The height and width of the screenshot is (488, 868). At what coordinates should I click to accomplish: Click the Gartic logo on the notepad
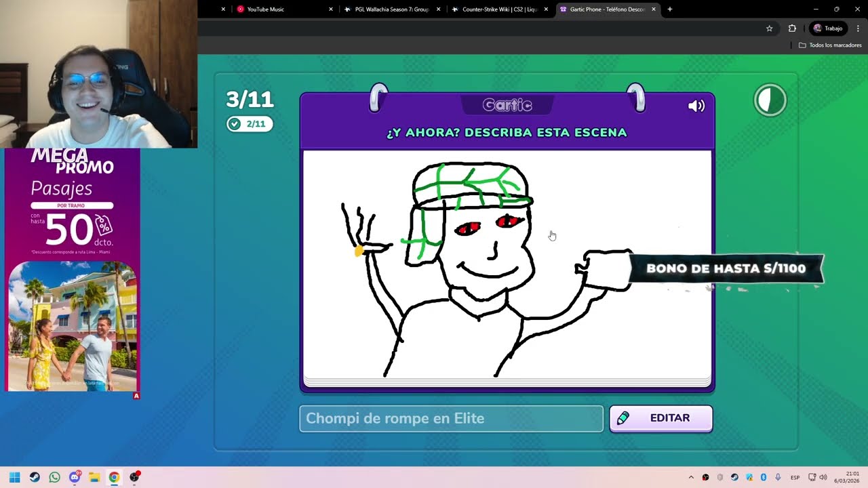pos(507,105)
